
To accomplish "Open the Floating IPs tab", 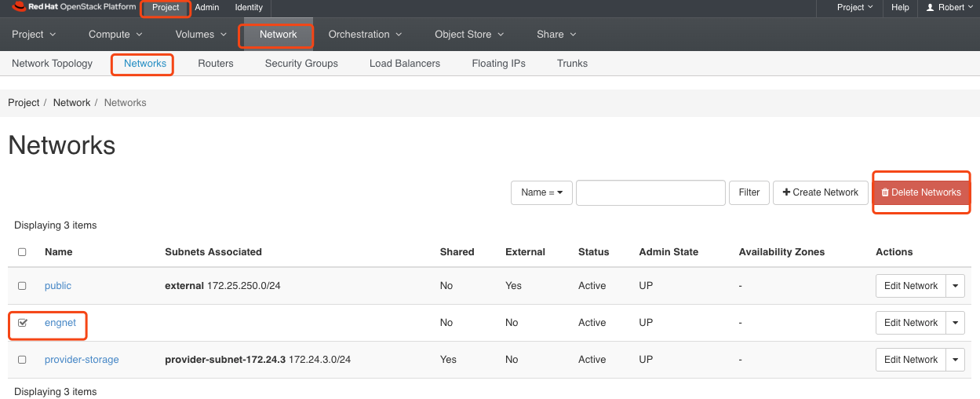I will (x=498, y=64).
